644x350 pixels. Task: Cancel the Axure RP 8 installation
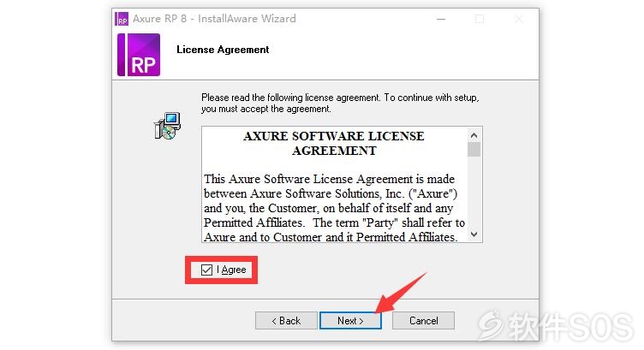pyautogui.click(x=423, y=320)
